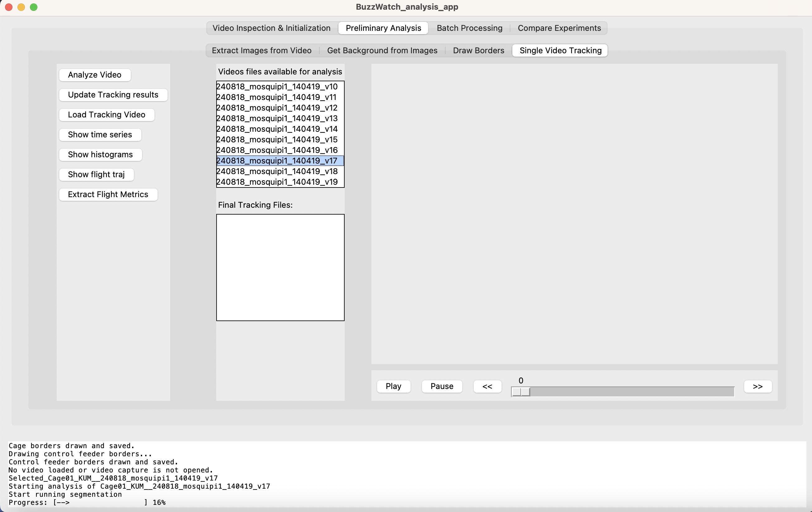Click the Extract Flight Metrics button
This screenshot has width=812, height=512.
click(108, 194)
